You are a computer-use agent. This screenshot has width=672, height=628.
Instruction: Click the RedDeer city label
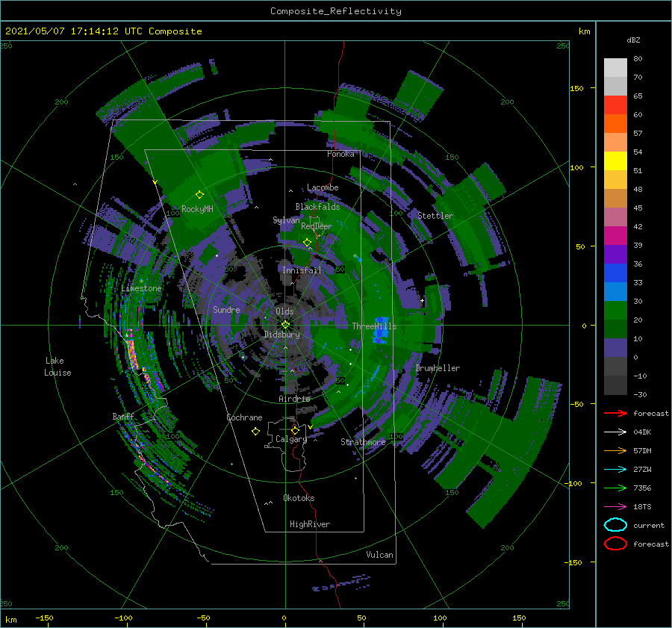tap(317, 226)
